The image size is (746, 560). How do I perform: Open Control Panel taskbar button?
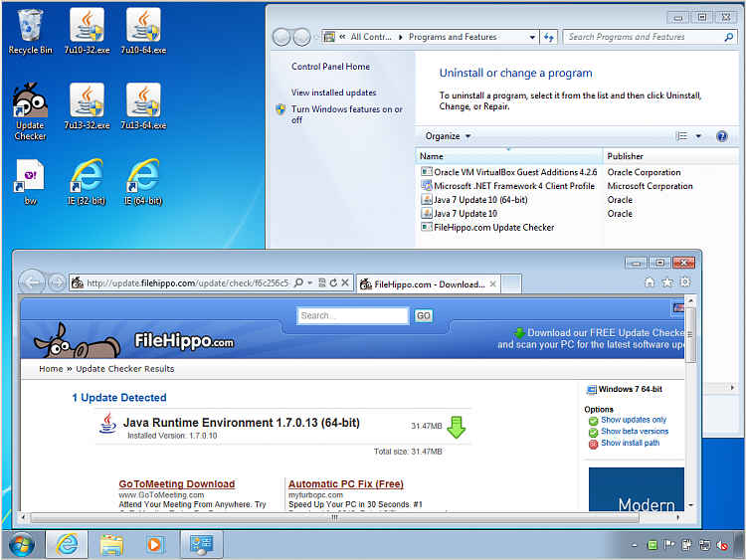point(201,544)
